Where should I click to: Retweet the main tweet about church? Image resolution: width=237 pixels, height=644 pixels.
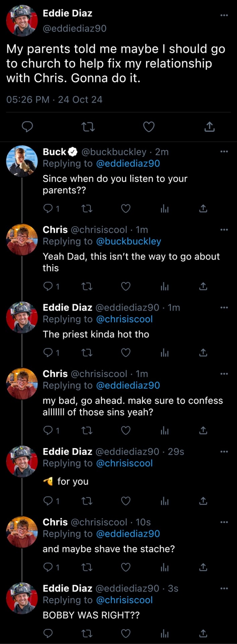pyautogui.click(x=88, y=127)
